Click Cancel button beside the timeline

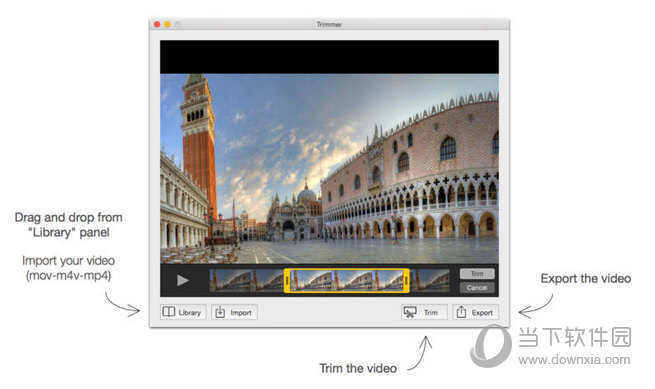[x=477, y=287]
